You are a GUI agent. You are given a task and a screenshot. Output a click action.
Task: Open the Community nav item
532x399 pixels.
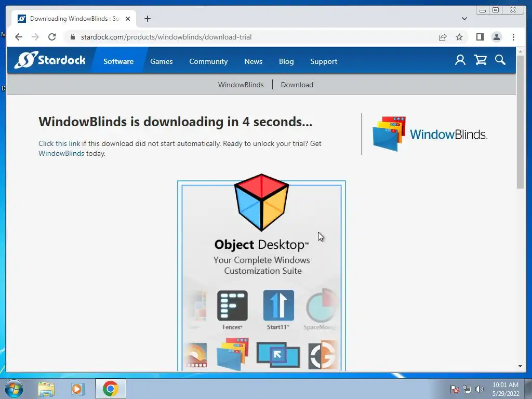pos(208,61)
